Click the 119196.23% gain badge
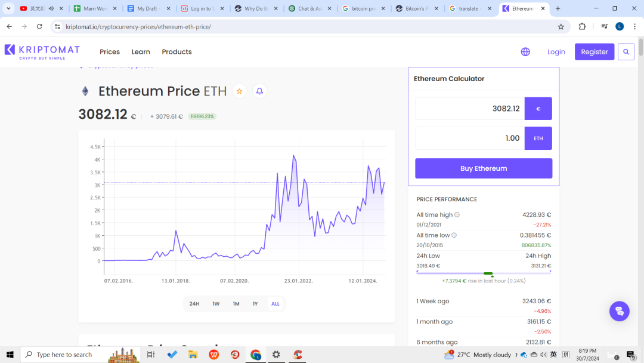 point(202,116)
